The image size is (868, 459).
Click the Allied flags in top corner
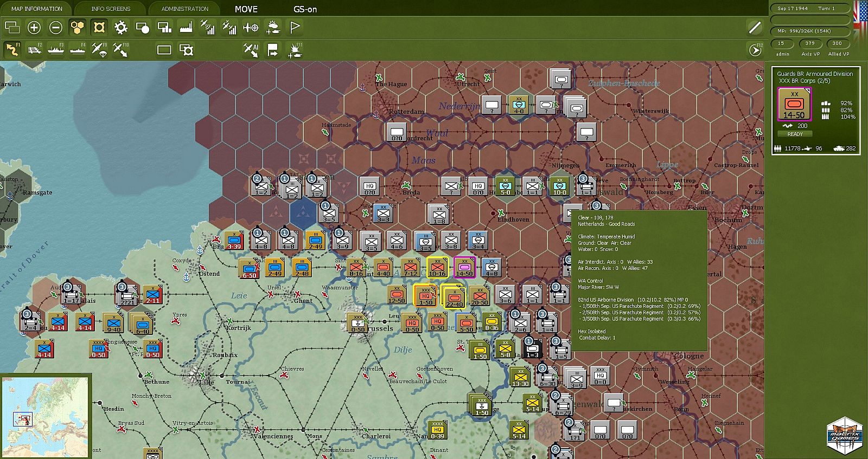[860, 22]
